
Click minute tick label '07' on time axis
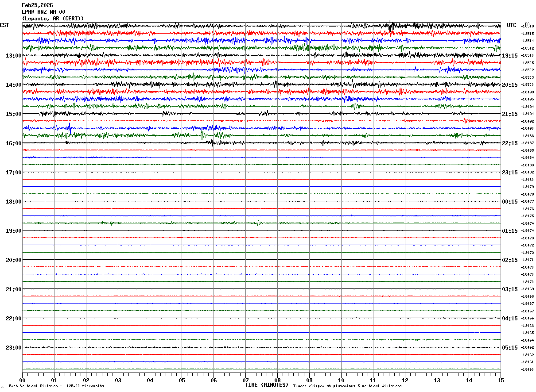245,380
